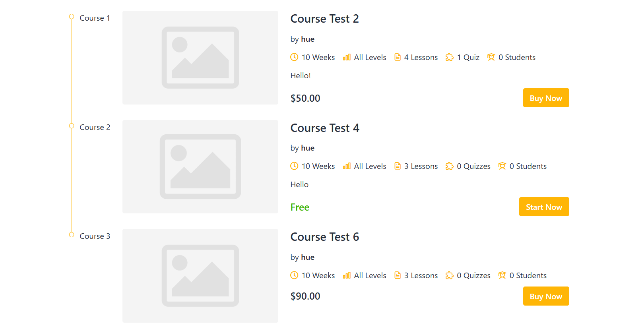Screen dimensions: 644x333
Task: Open the Course Test 4 title link
Action: 325,128
